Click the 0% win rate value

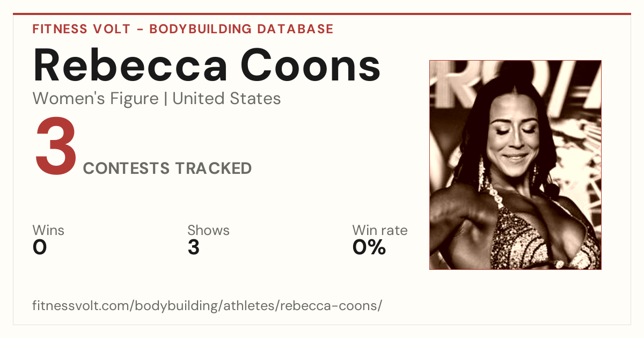point(369,247)
